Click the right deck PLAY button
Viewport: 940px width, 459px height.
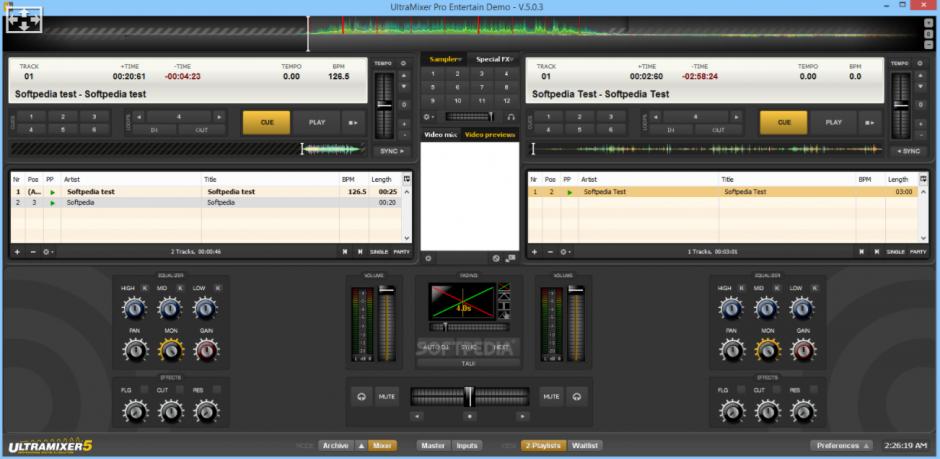834,122
